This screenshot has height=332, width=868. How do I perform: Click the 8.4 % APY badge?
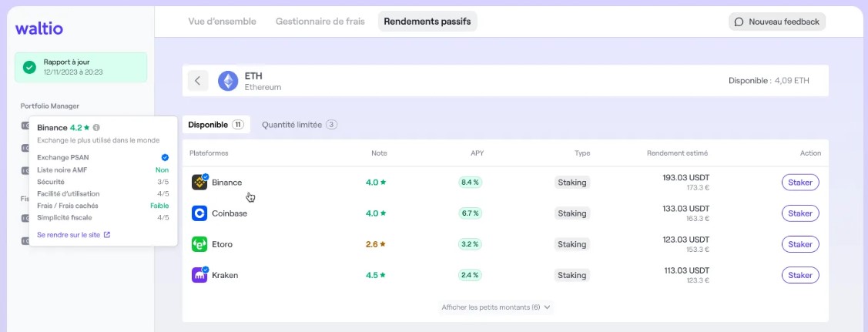click(470, 182)
